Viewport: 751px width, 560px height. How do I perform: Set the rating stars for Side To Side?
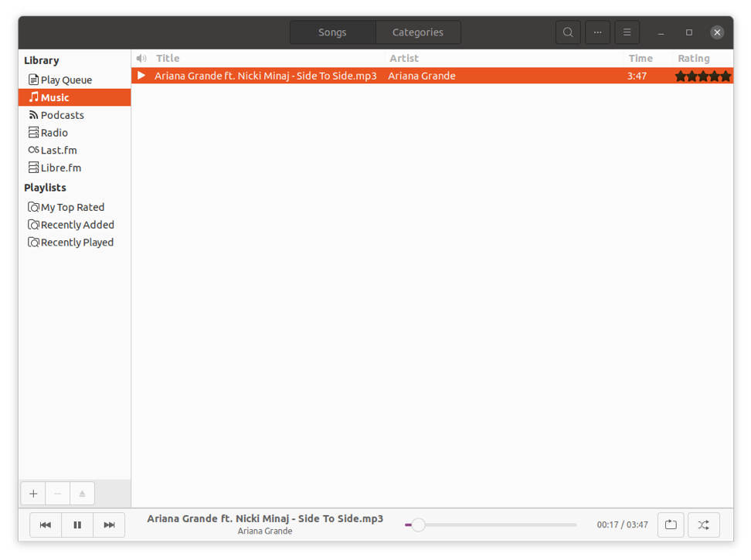coord(703,76)
